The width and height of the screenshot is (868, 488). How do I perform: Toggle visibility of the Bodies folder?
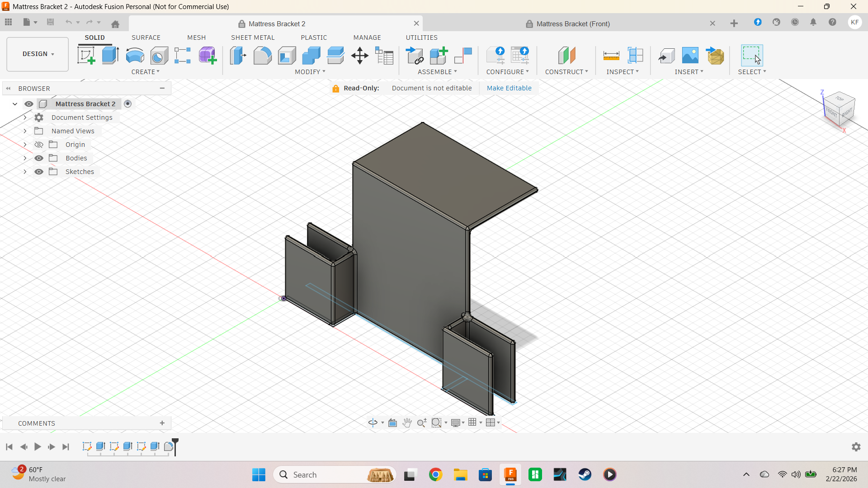pos(39,158)
